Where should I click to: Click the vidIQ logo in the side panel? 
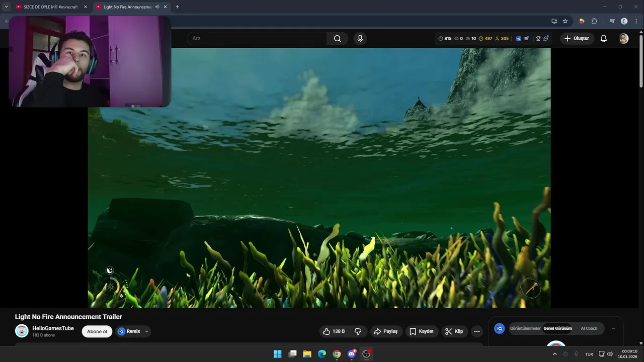click(500, 328)
